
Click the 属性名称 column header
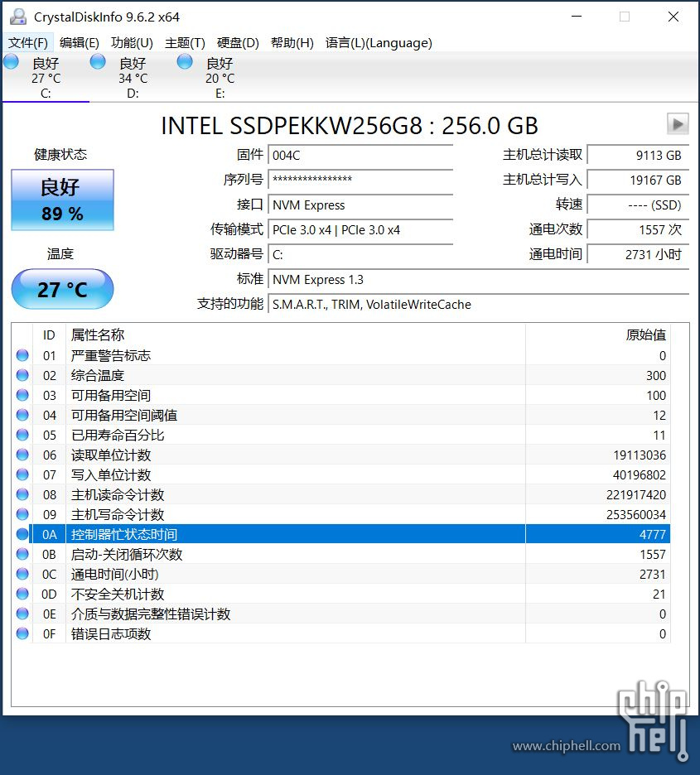[295, 335]
